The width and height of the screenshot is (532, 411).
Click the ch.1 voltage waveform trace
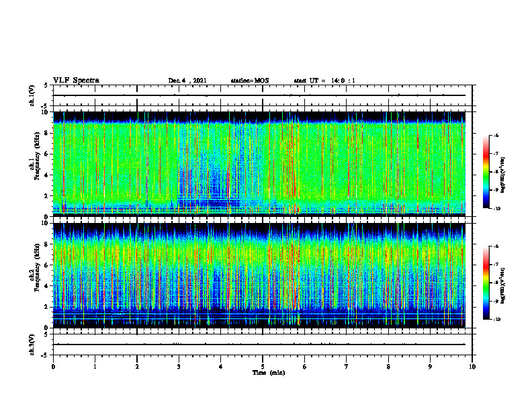[x=259, y=95]
